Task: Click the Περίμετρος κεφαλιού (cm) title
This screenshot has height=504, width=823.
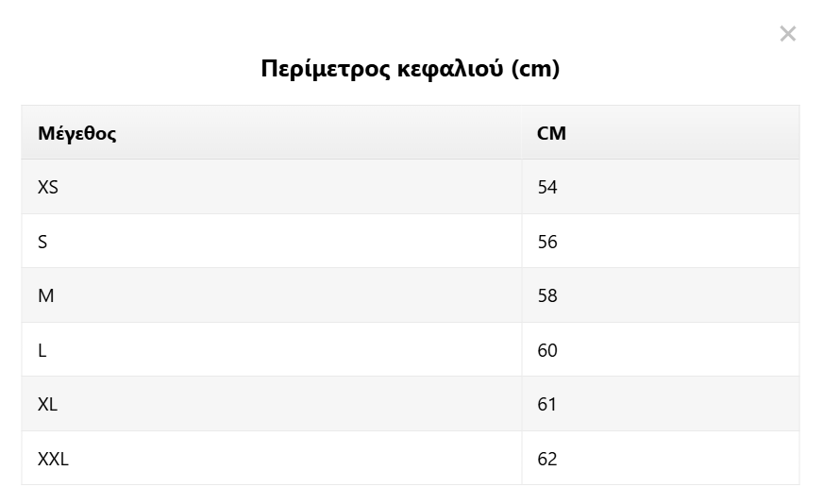Action: [411, 68]
